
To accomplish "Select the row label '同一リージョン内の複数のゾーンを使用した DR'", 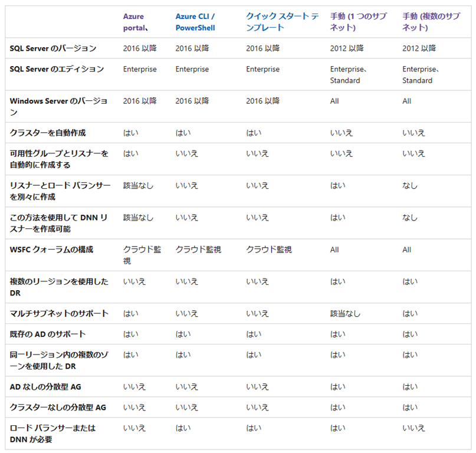I will coord(59,360).
